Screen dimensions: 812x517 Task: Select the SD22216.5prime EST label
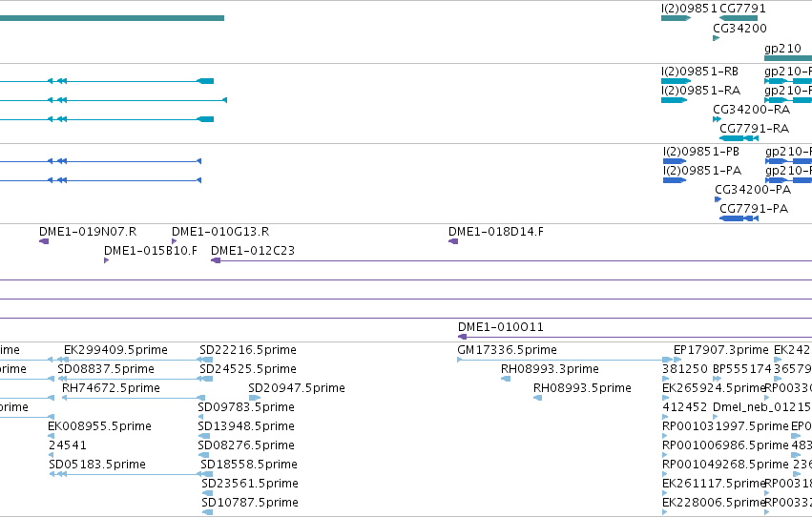[x=248, y=350]
